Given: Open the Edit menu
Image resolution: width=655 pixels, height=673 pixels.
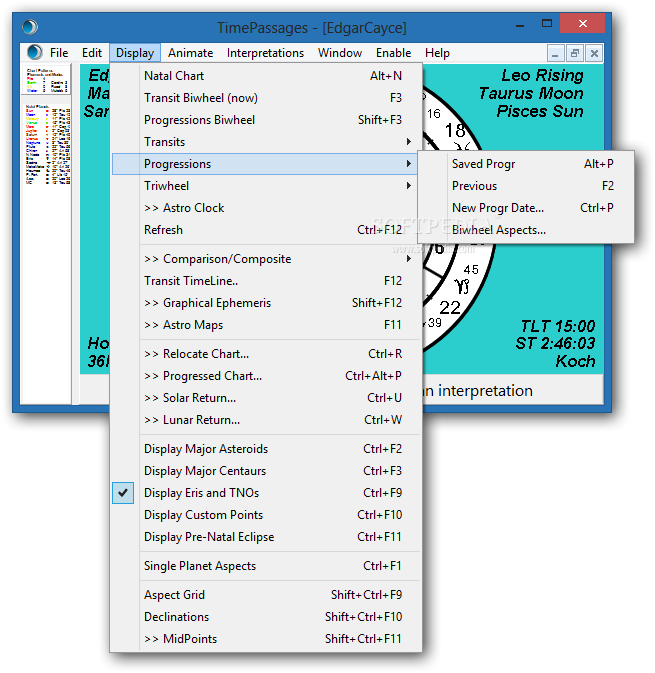Looking at the screenshot, I should point(92,53).
